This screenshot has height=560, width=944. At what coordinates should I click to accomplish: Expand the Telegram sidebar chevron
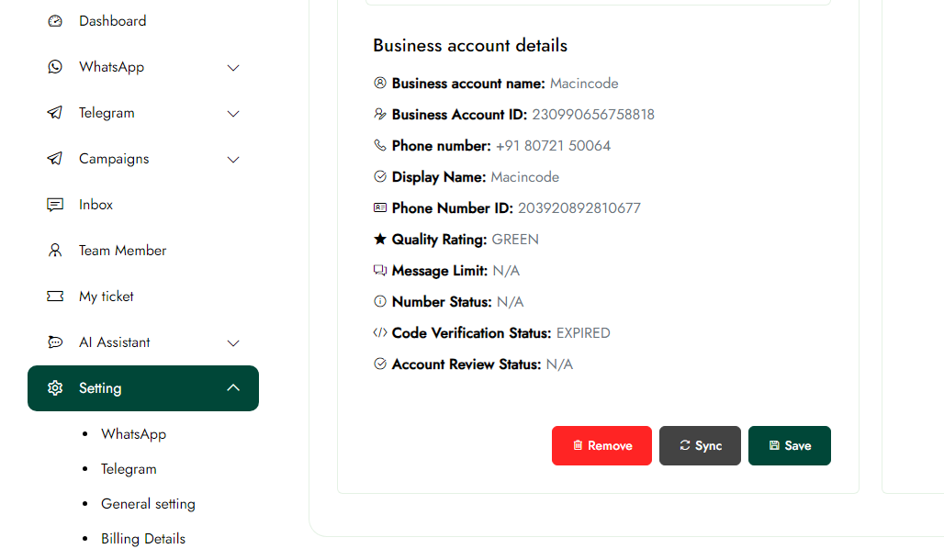pyautogui.click(x=233, y=114)
